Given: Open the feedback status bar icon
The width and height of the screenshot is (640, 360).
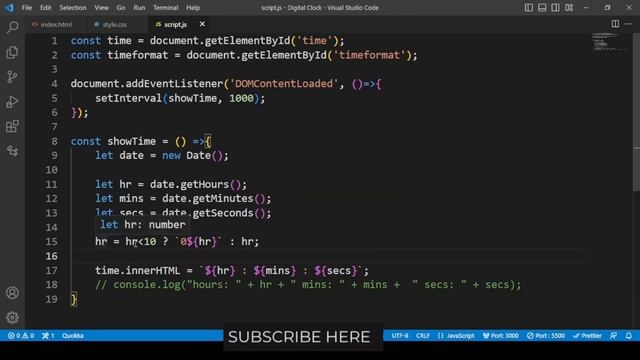Looking at the screenshot, I should [613, 336].
